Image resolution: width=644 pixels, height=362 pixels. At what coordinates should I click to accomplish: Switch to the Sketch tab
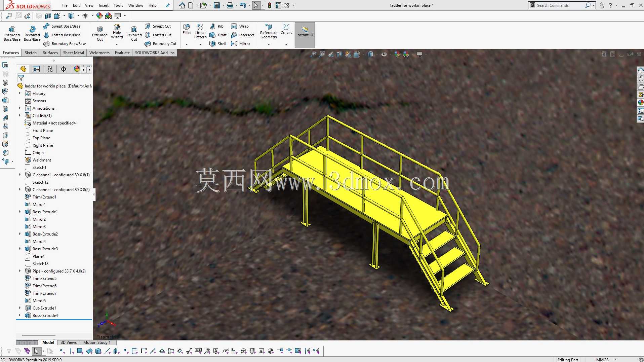(31, 53)
